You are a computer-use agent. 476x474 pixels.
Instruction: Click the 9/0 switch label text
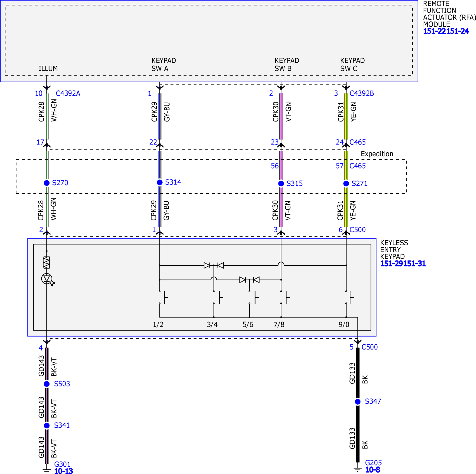pos(344,324)
